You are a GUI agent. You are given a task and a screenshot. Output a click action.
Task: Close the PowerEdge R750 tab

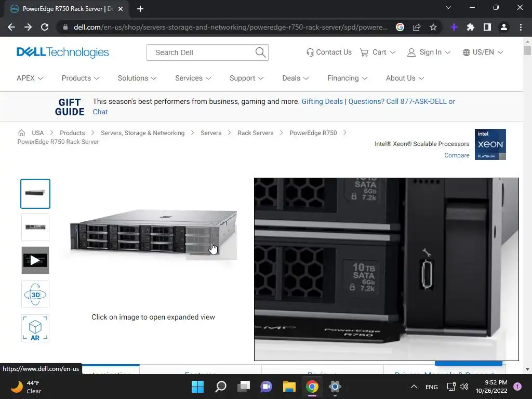pos(121,9)
